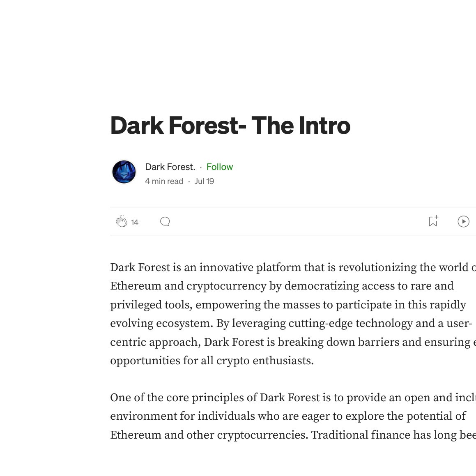This screenshot has width=476, height=476.
Task: Click the Jul 19 publish date
Action: [204, 181]
